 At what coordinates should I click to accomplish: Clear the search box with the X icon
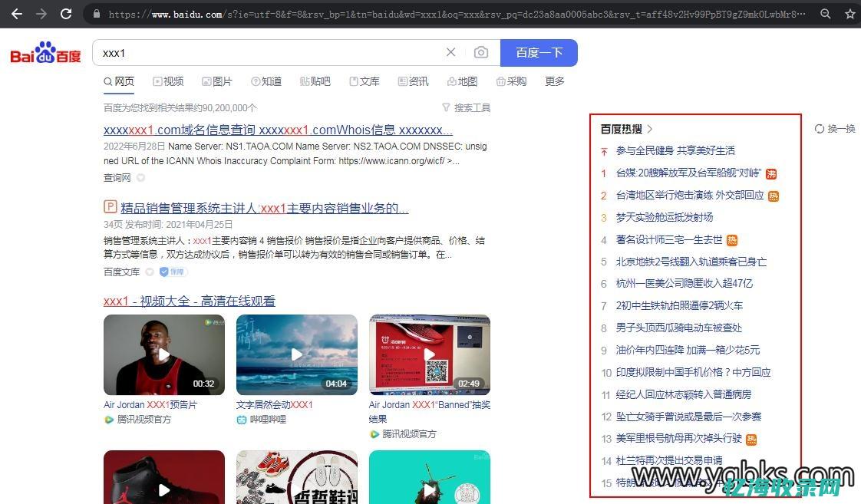(450, 52)
